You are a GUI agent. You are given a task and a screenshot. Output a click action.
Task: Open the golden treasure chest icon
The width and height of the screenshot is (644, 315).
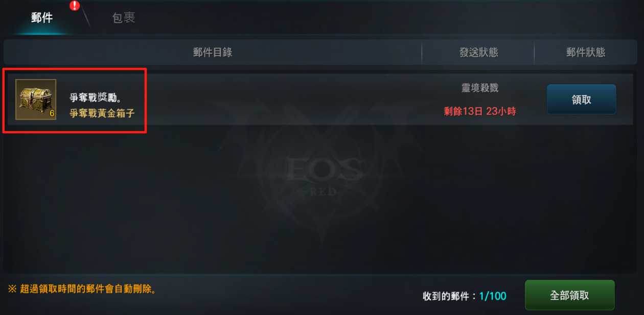click(x=36, y=100)
